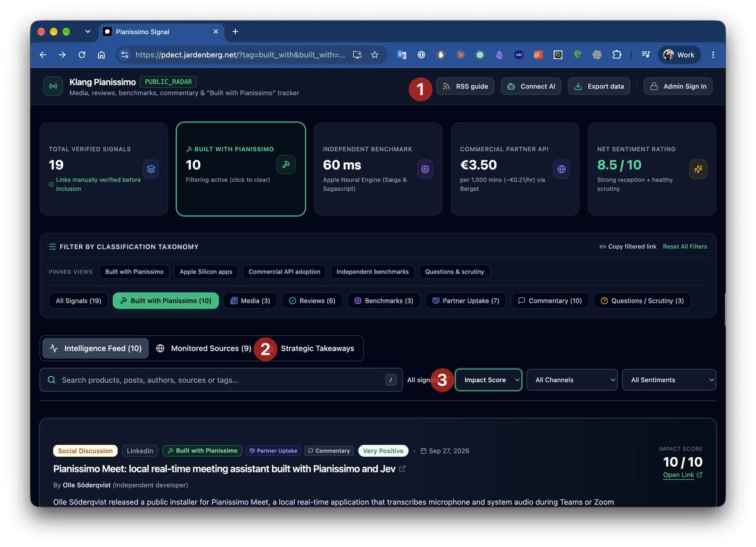Image resolution: width=756 pixels, height=547 pixels.
Task: Toggle the Media (3) filter chip
Action: tap(250, 301)
